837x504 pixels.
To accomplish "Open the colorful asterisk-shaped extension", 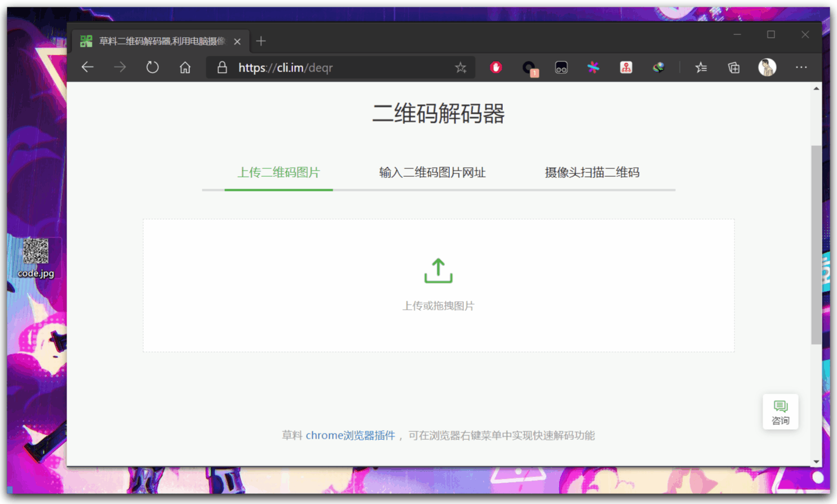I will coord(593,67).
